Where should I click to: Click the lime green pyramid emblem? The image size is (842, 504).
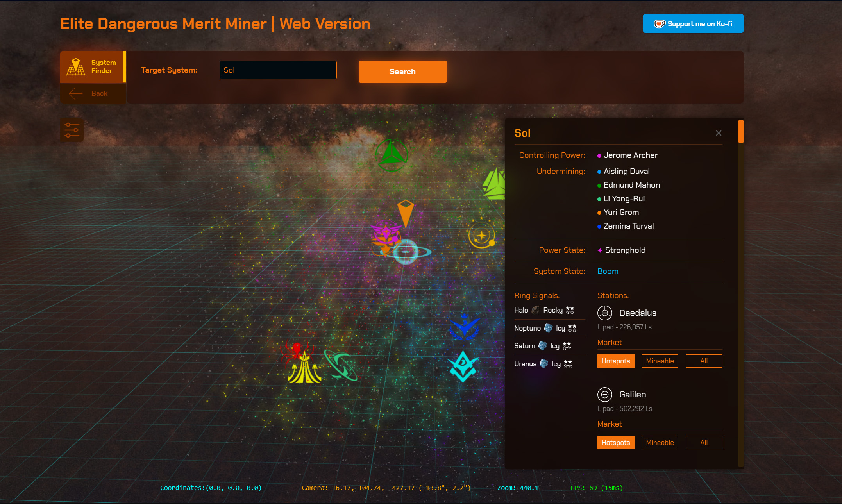point(494,184)
